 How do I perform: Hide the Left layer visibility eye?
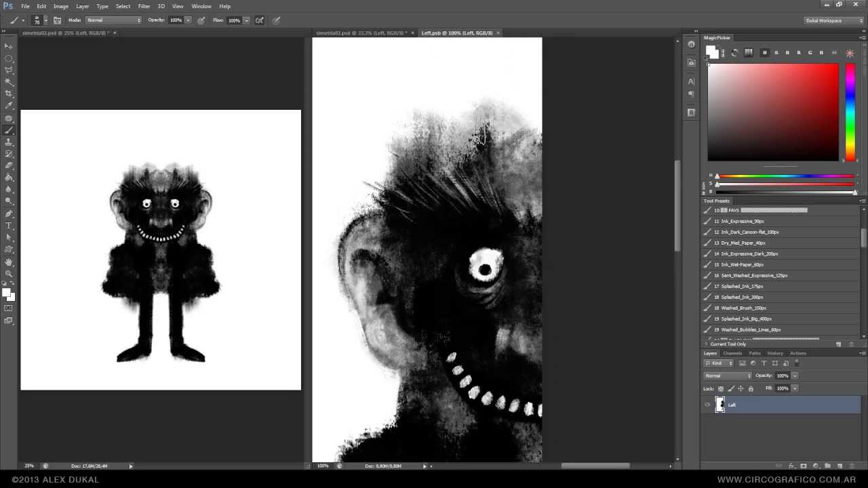click(707, 405)
